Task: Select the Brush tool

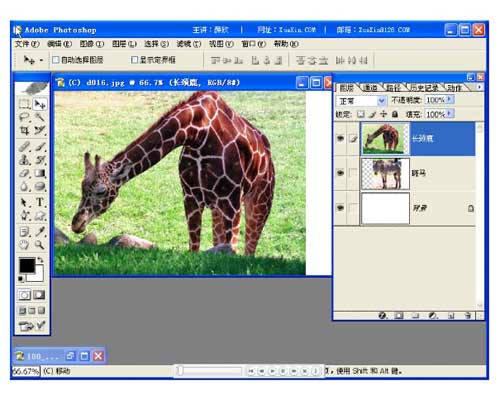Action: tap(40, 146)
